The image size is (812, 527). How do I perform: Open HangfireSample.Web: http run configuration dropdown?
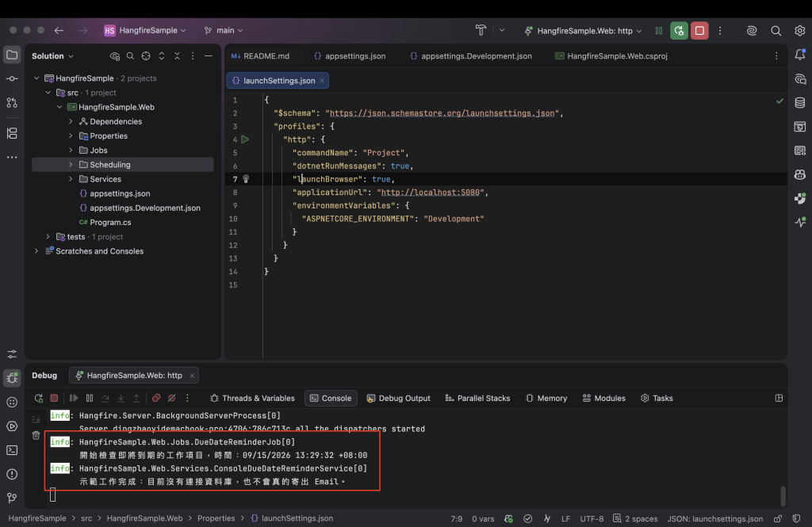(583, 31)
